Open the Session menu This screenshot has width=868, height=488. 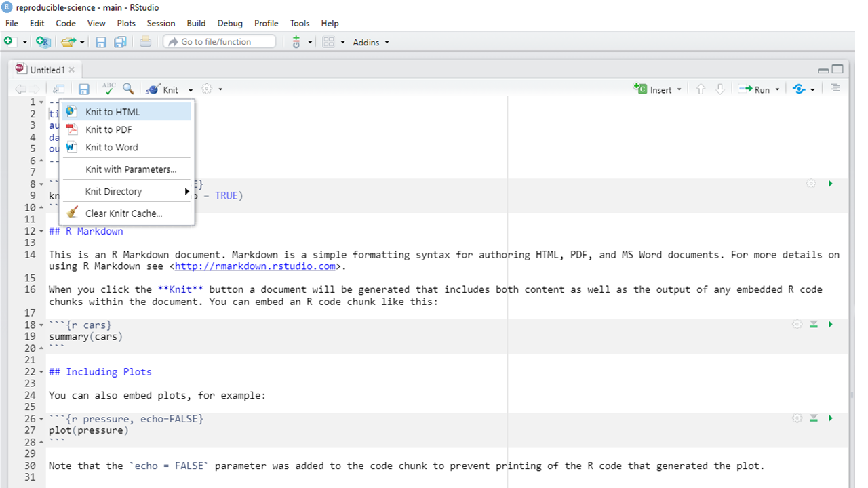(x=161, y=23)
